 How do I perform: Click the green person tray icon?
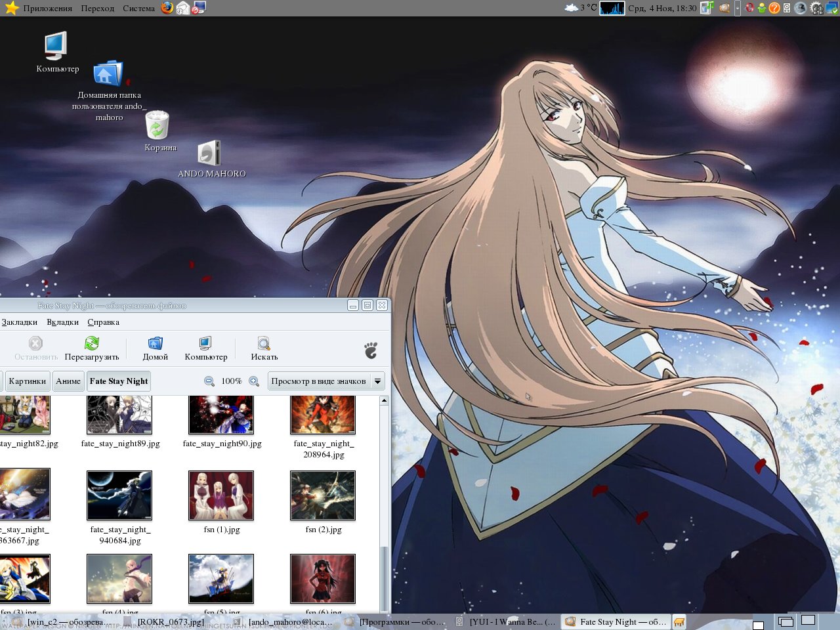click(762, 8)
